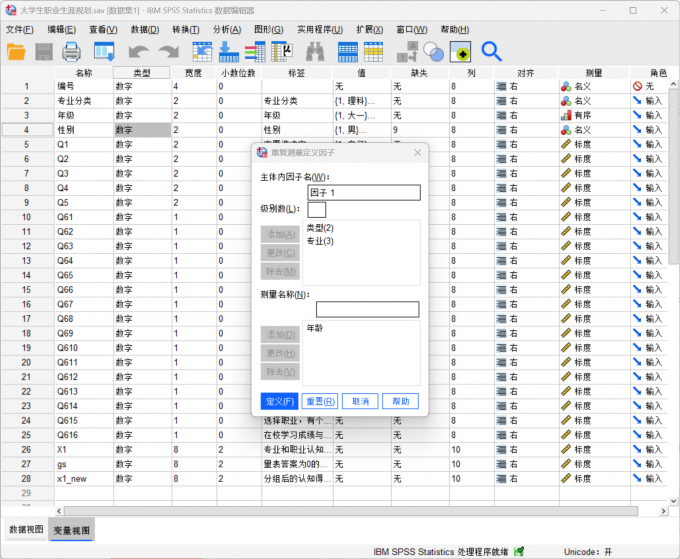
Task: Select 专业(3) in the factor list
Action: click(x=320, y=241)
